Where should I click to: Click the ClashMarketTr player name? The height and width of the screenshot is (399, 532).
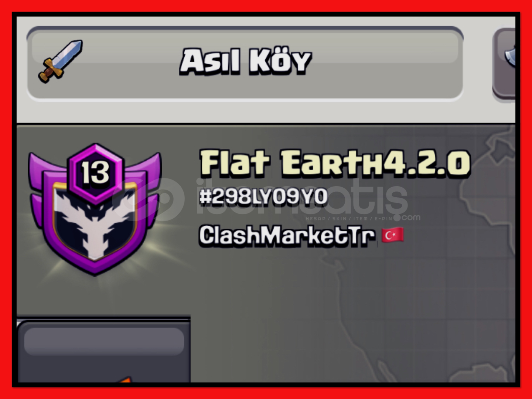287,235
